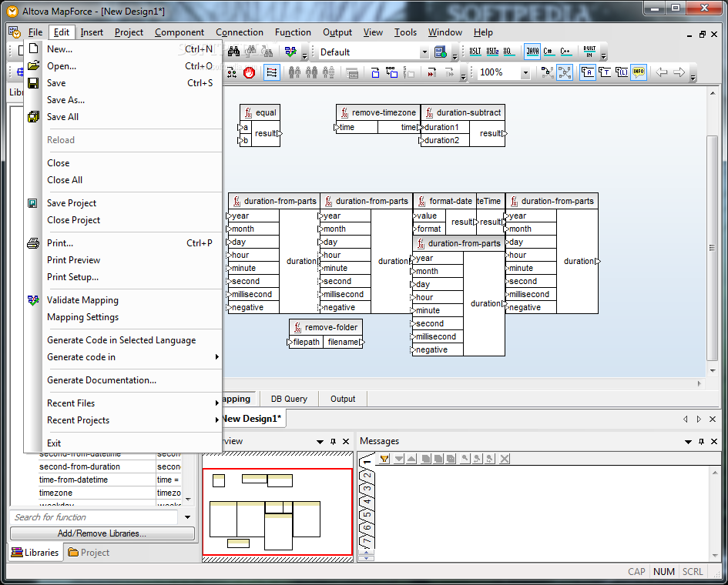Click the duplicate input blue boxes icon
Image resolution: width=728 pixels, height=585 pixels.
(x=392, y=72)
